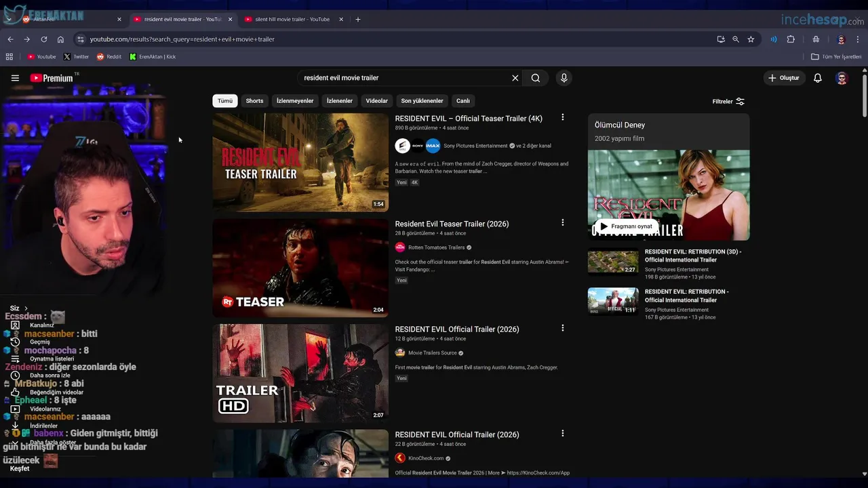
Task: Open the tab search dropdown arrow
Action: (9, 20)
